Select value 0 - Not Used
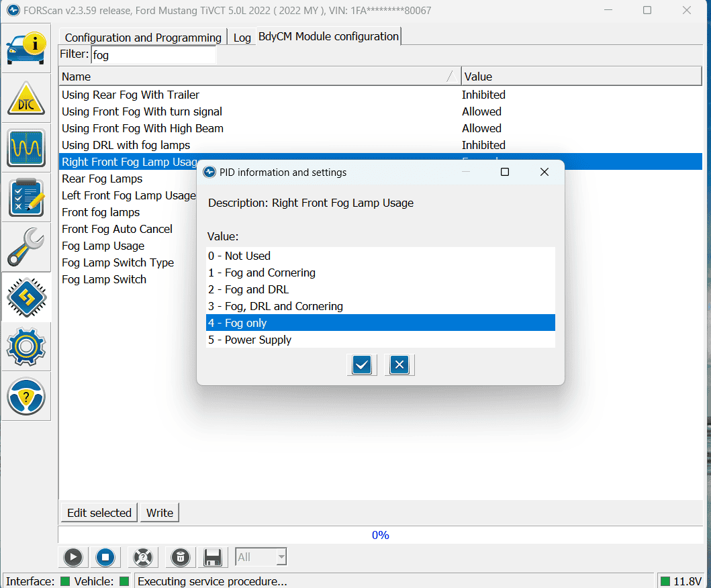 [381, 256]
